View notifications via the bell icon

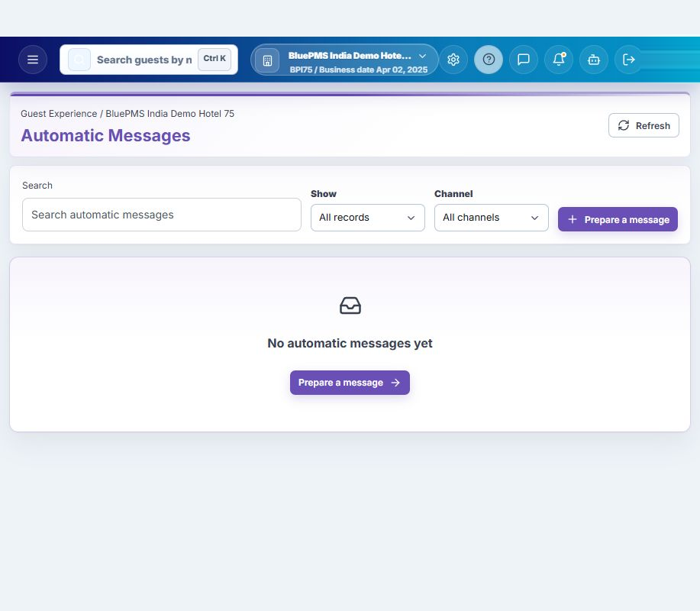click(x=559, y=60)
